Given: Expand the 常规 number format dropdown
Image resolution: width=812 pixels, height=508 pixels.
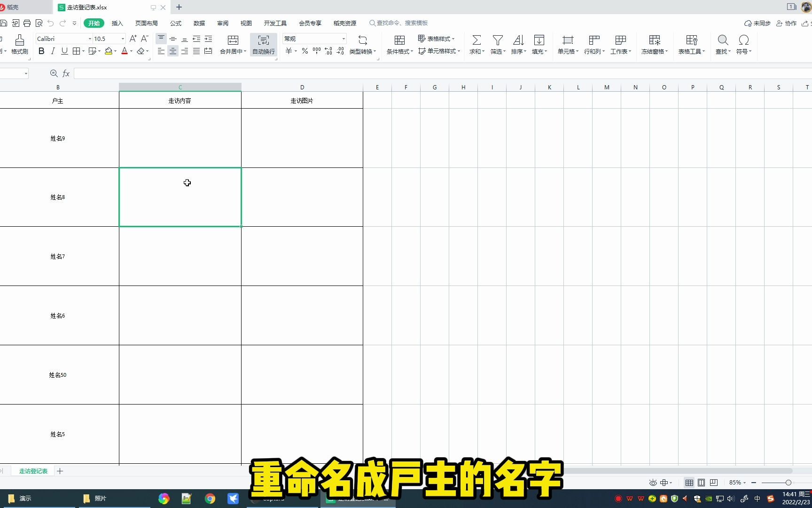Looking at the screenshot, I should (x=343, y=39).
